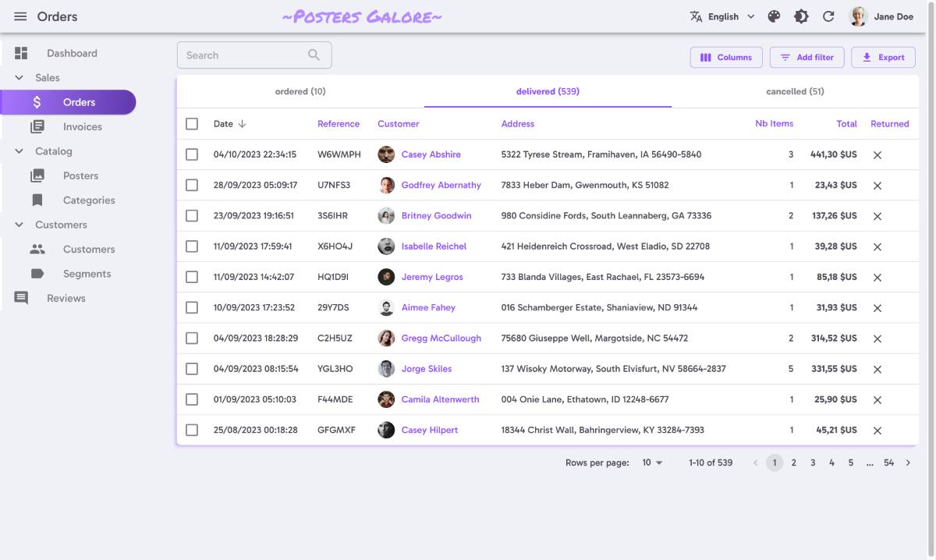Check the select-all header checkbox
Viewport: 936px width, 560px height.
pos(192,124)
